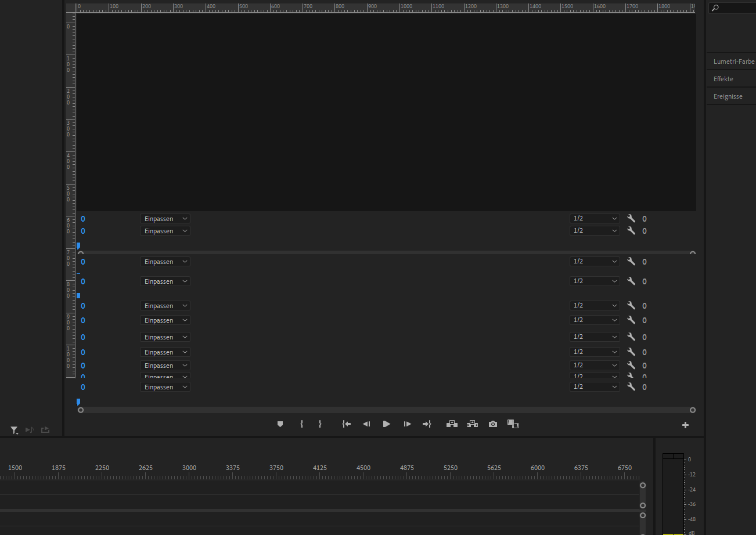Start playback with the Play button
The image size is (756, 535).
pos(387,424)
